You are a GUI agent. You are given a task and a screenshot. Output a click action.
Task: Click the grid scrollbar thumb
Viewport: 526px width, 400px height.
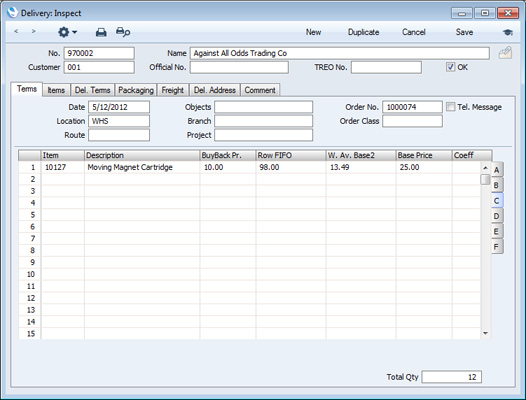(x=485, y=180)
